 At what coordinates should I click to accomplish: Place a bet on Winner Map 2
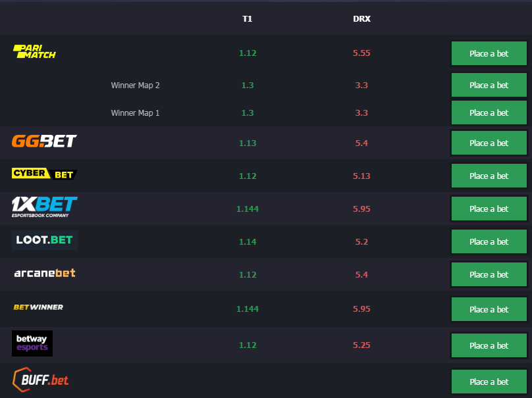489,85
